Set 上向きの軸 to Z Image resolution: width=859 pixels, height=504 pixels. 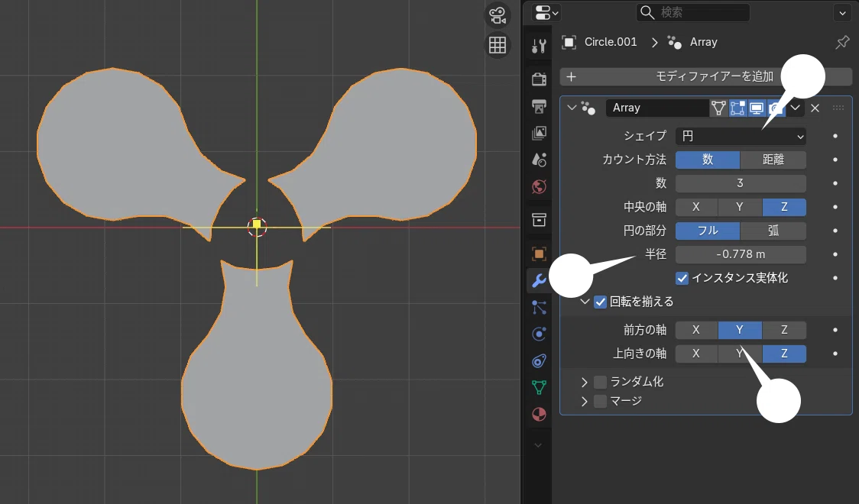coord(784,354)
